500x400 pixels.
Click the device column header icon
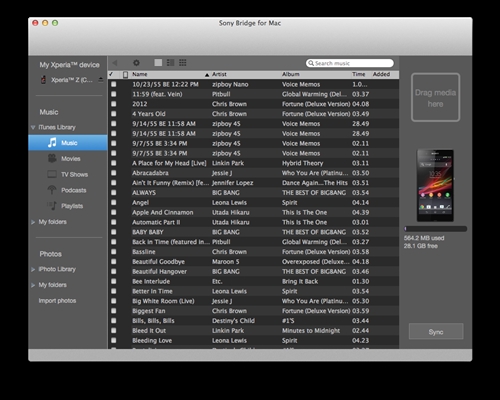pos(125,74)
